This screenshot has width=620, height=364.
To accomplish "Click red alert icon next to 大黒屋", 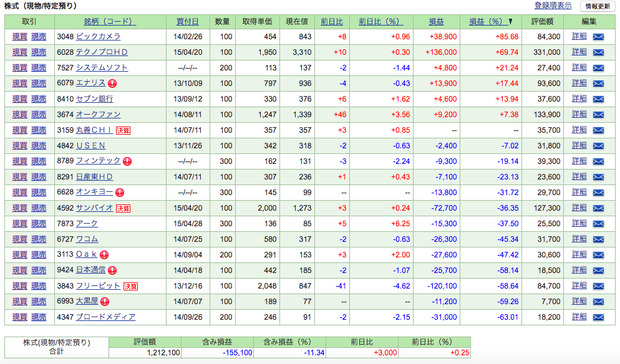I will [x=105, y=302].
